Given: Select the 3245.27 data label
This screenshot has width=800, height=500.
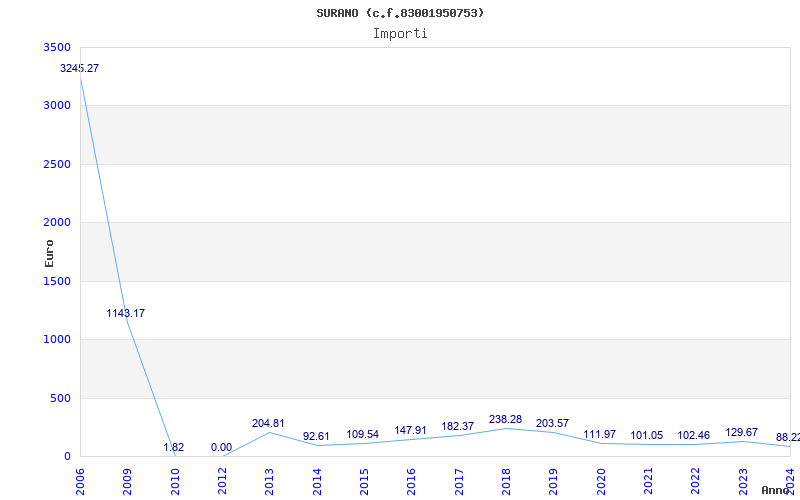Looking at the screenshot, I should coord(80,68).
